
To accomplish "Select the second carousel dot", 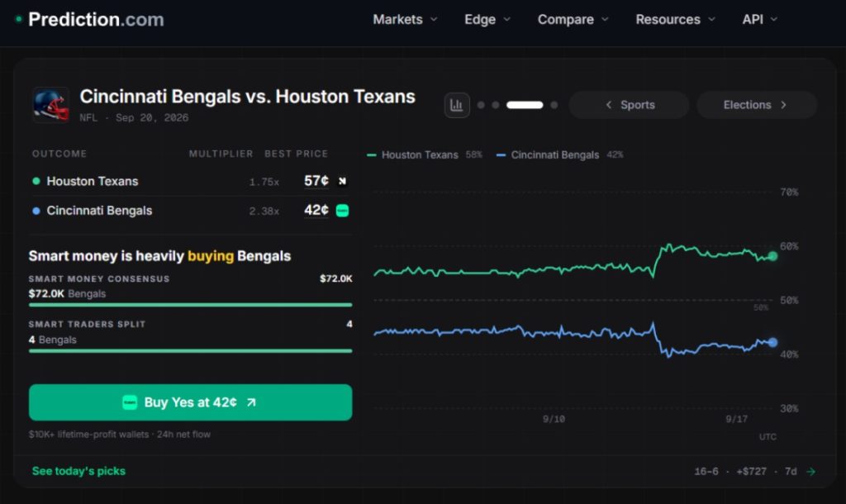I will (496, 105).
